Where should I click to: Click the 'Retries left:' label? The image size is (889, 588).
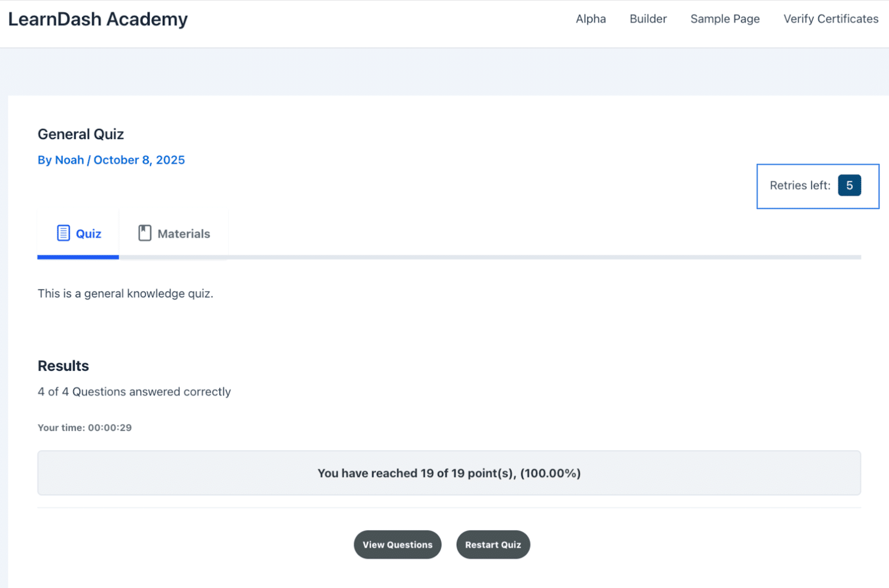pos(800,186)
